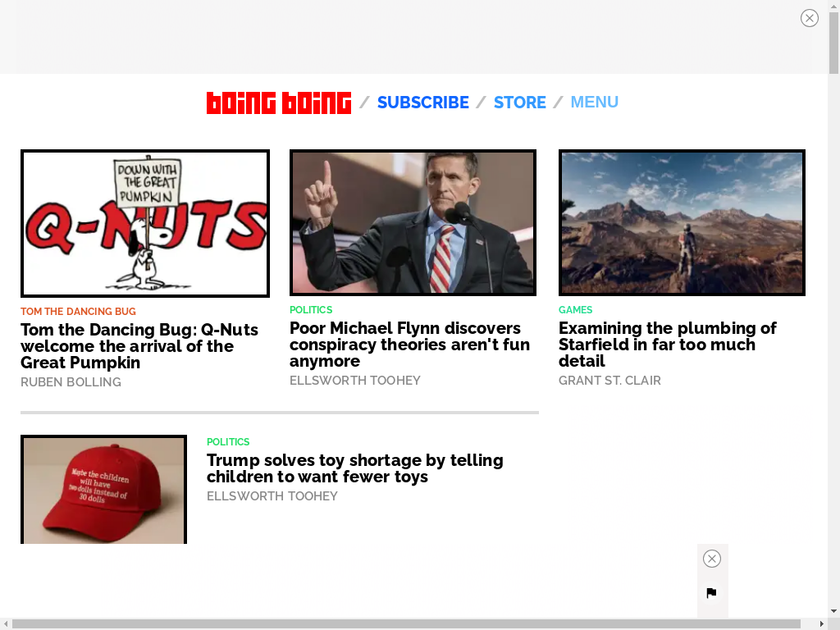Viewport: 840px width, 630px height.
Task: Close the bottom floating ad
Action: click(x=711, y=559)
